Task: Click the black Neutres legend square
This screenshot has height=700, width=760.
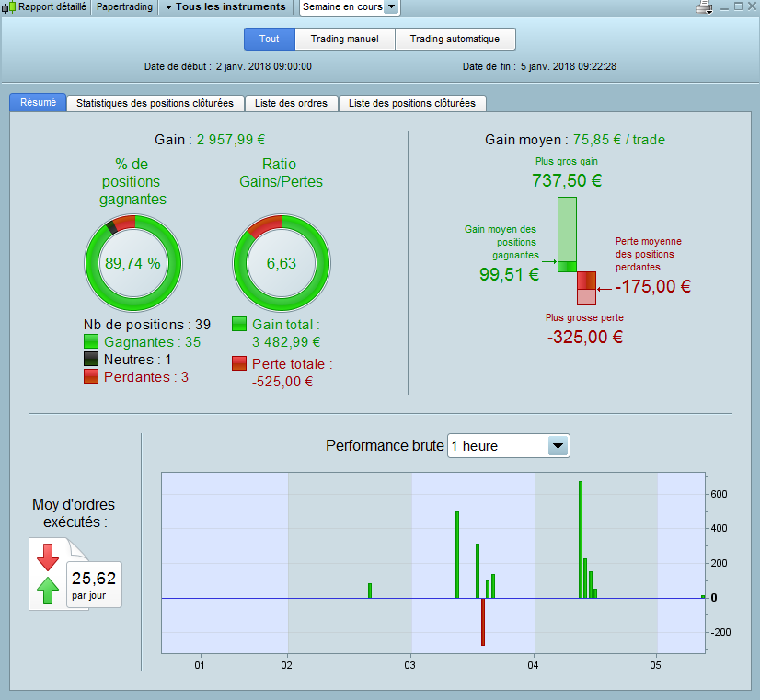Action: [91, 359]
